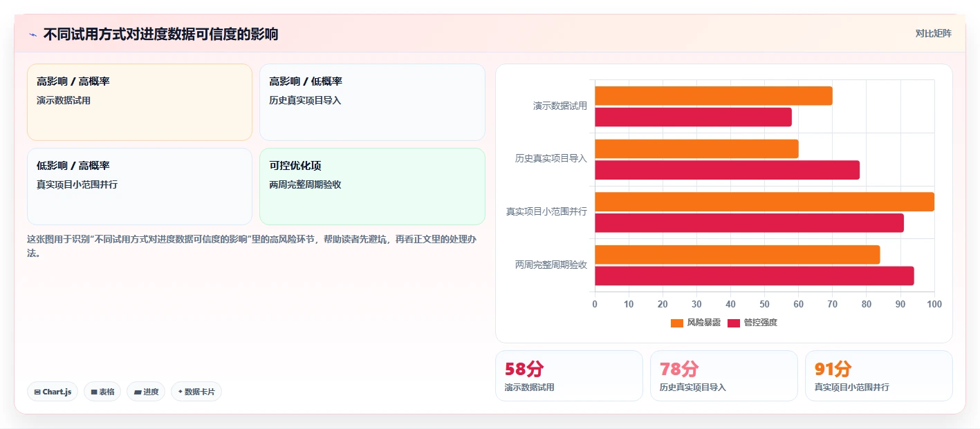The image size is (980, 429).
Task: Toggle 管控强度 legend red swatch
Action: [734, 323]
